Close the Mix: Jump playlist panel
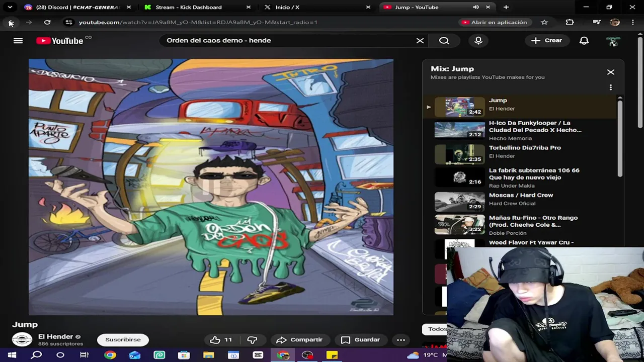 [611, 72]
